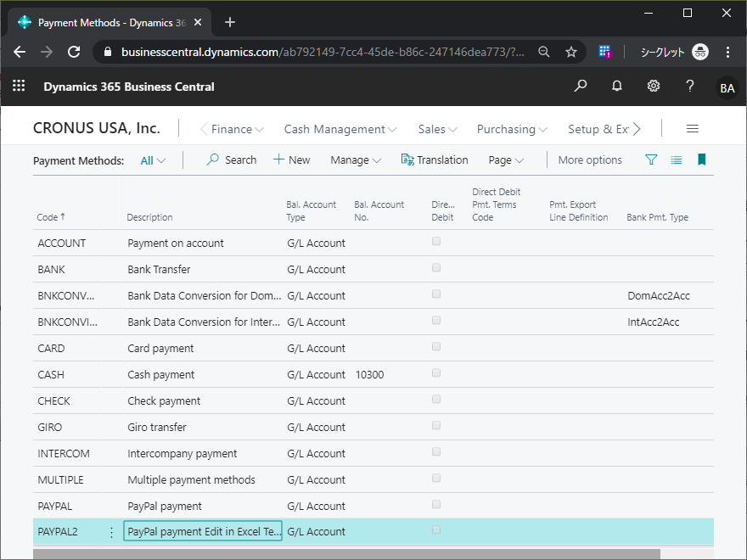The image size is (747, 560).
Task: Open the All view selector dropdown
Action: pos(153,160)
